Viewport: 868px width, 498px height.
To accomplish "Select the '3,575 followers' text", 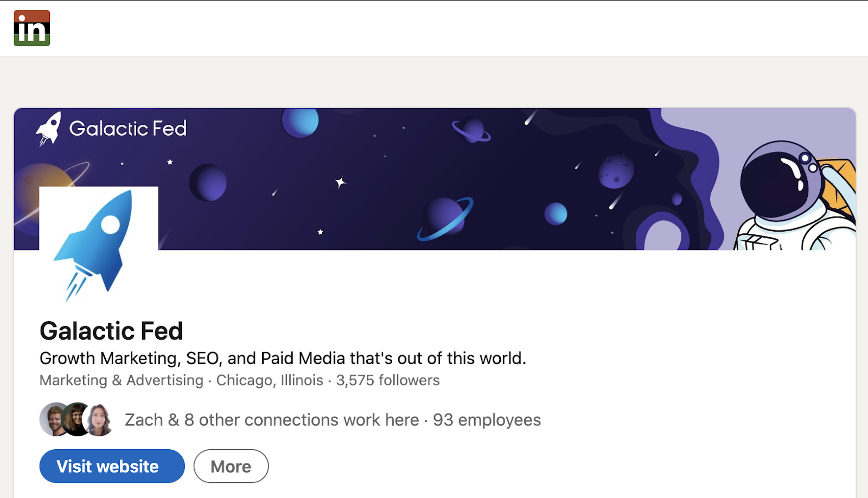I will pyautogui.click(x=388, y=380).
